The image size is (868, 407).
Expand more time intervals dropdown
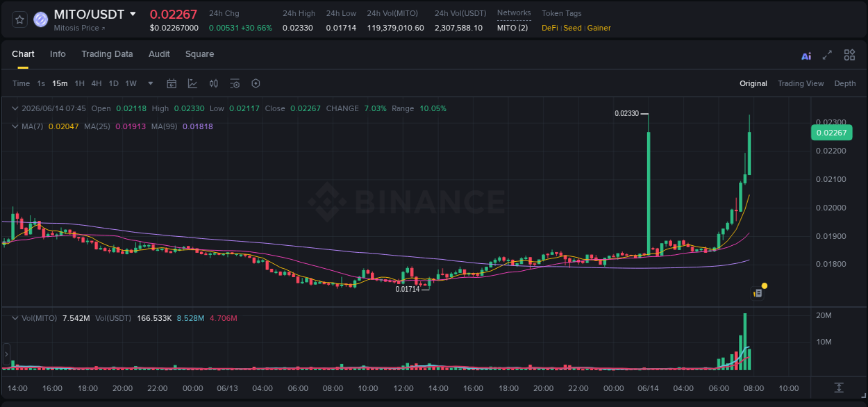click(150, 83)
